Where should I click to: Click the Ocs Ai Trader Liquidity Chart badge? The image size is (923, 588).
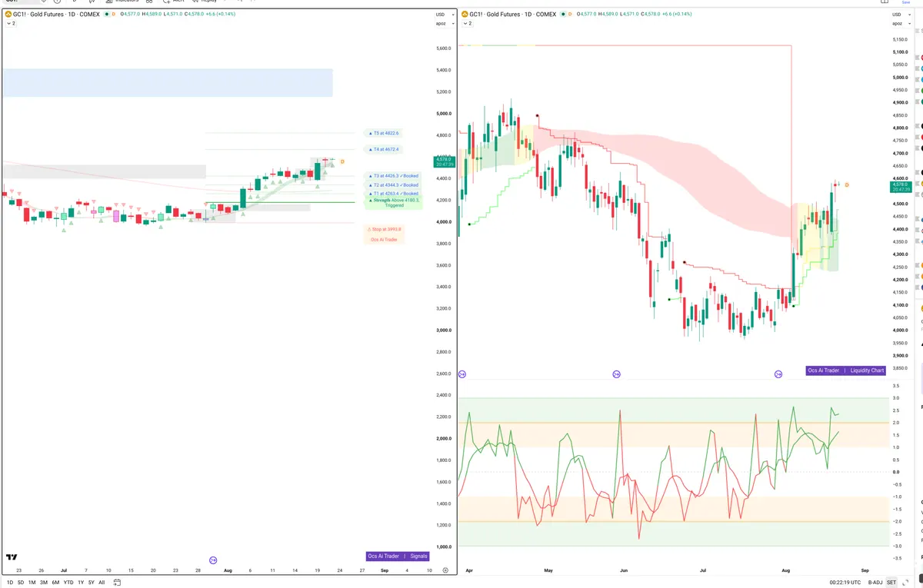846,370
